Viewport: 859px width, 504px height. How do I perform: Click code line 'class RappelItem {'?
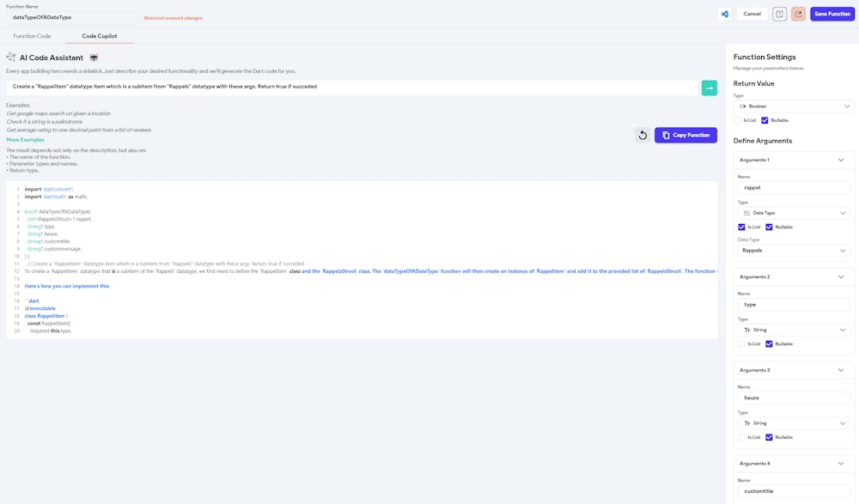tap(46, 316)
